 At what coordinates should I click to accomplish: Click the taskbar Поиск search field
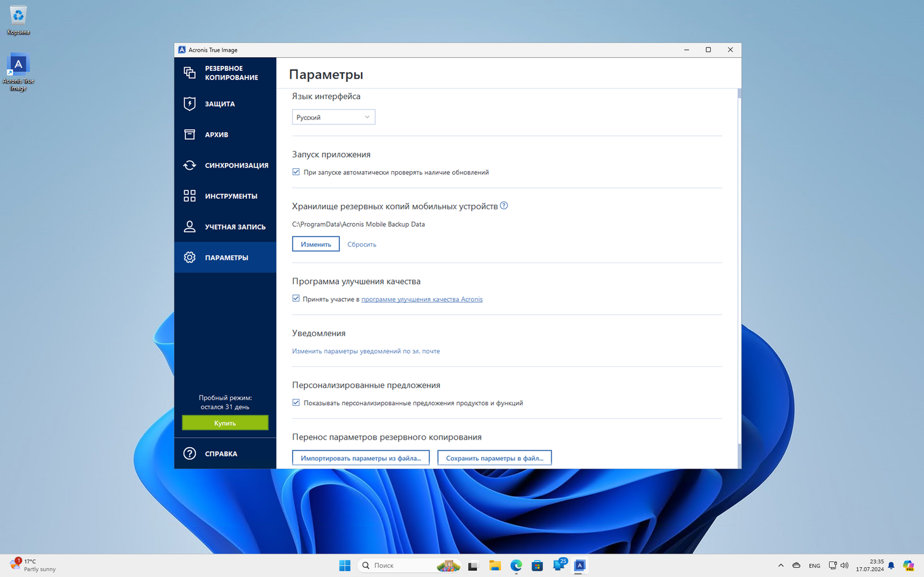[x=410, y=565]
